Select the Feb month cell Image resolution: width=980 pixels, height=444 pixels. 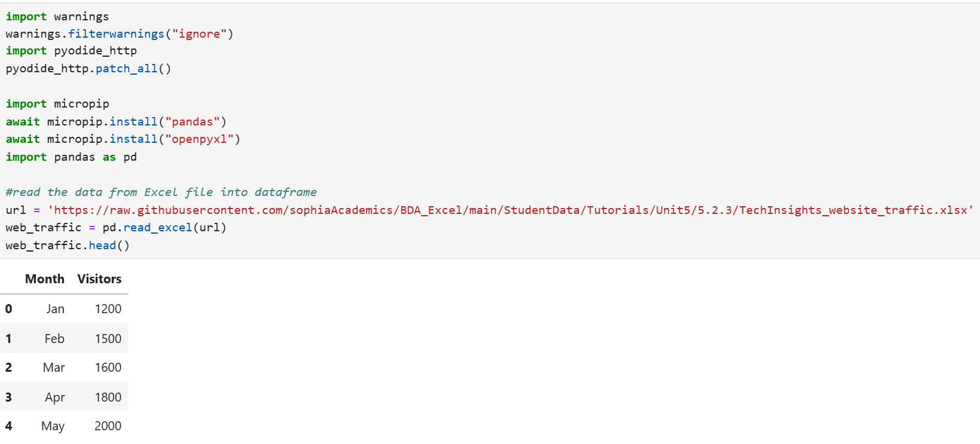coord(54,339)
